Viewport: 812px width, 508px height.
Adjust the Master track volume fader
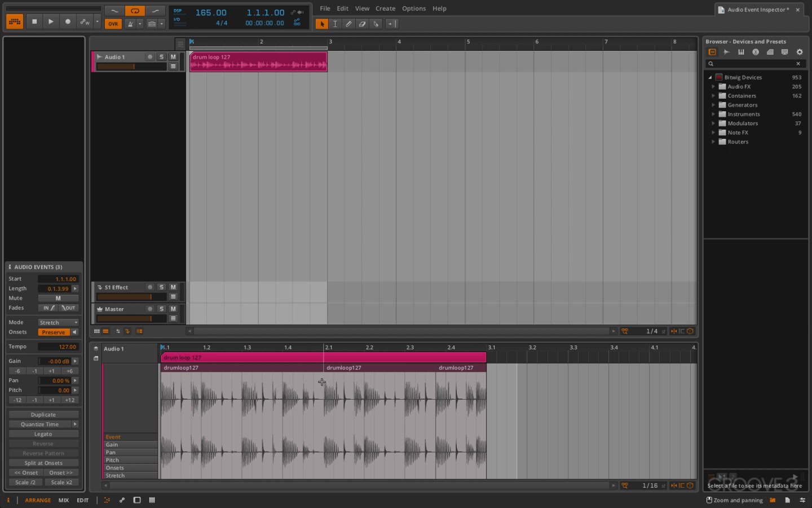[131, 318]
